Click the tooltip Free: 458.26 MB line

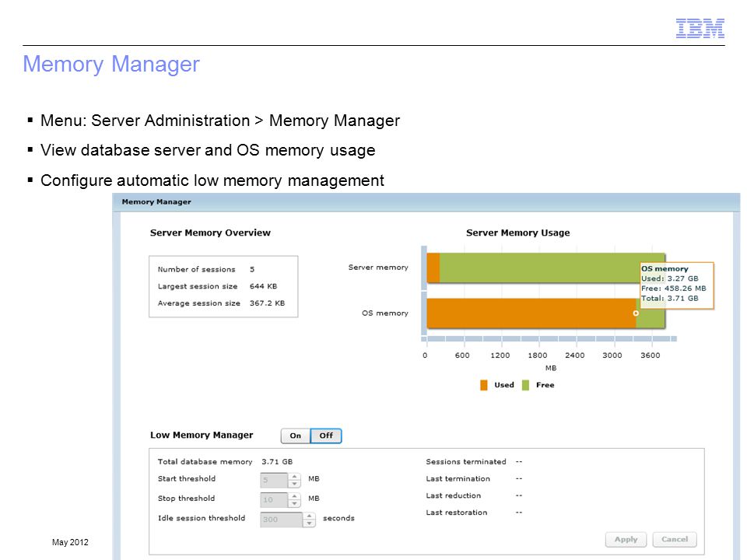tap(674, 289)
